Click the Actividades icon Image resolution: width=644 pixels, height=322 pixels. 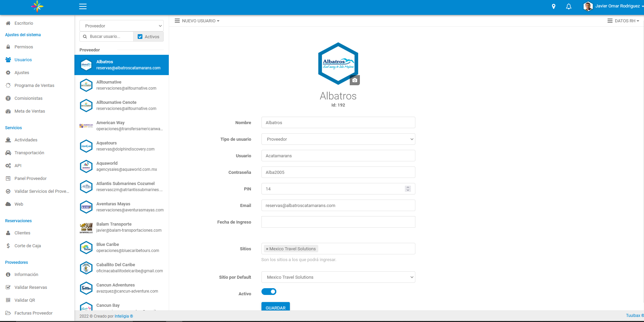[8, 140]
